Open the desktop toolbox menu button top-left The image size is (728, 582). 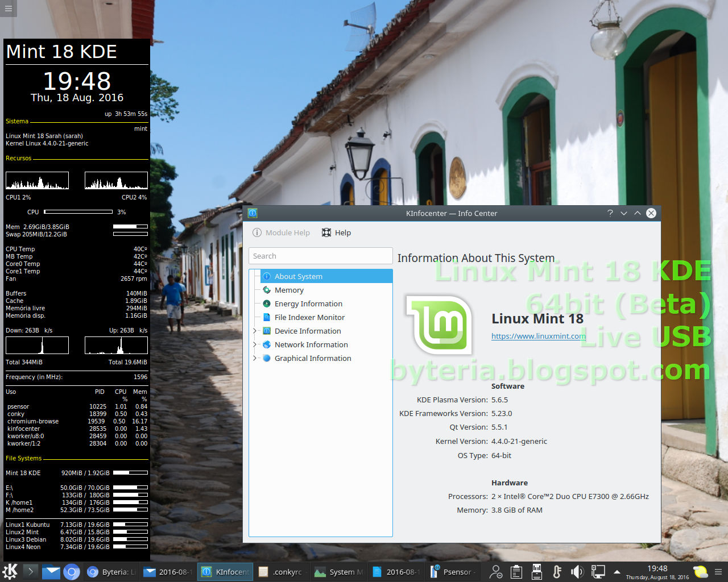click(9, 9)
